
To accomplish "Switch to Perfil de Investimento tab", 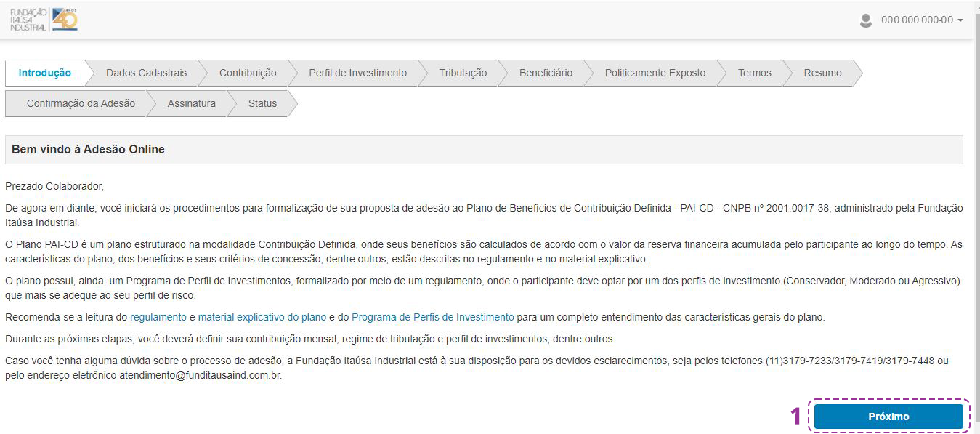I will tap(357, 73).
